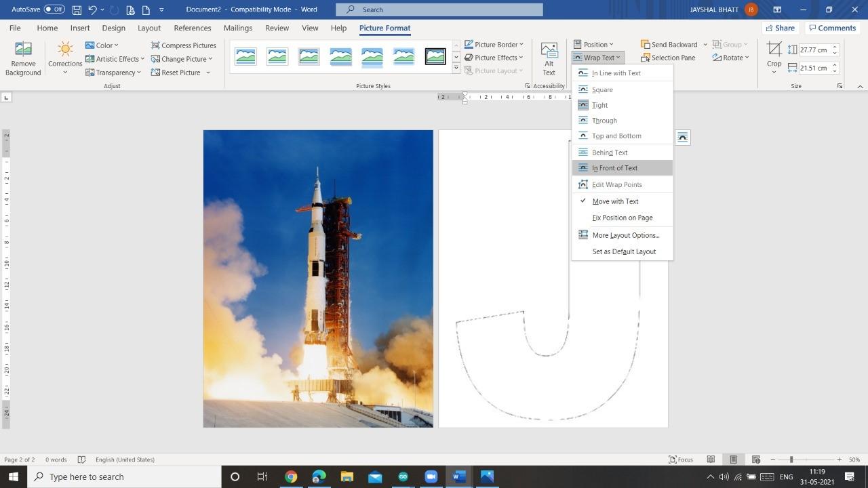Switch to the Design tab

(x=113, y=28)
